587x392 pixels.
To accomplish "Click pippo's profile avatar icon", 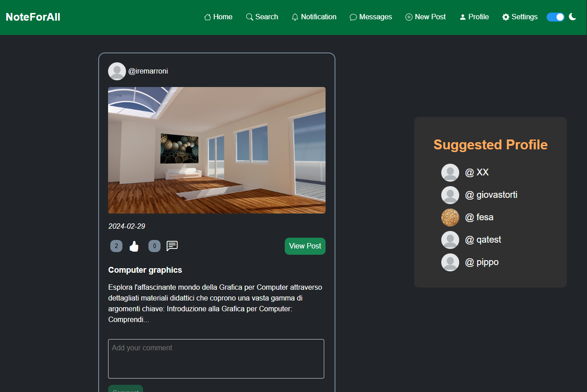I will pyautogui.click(x=450, y=262).
